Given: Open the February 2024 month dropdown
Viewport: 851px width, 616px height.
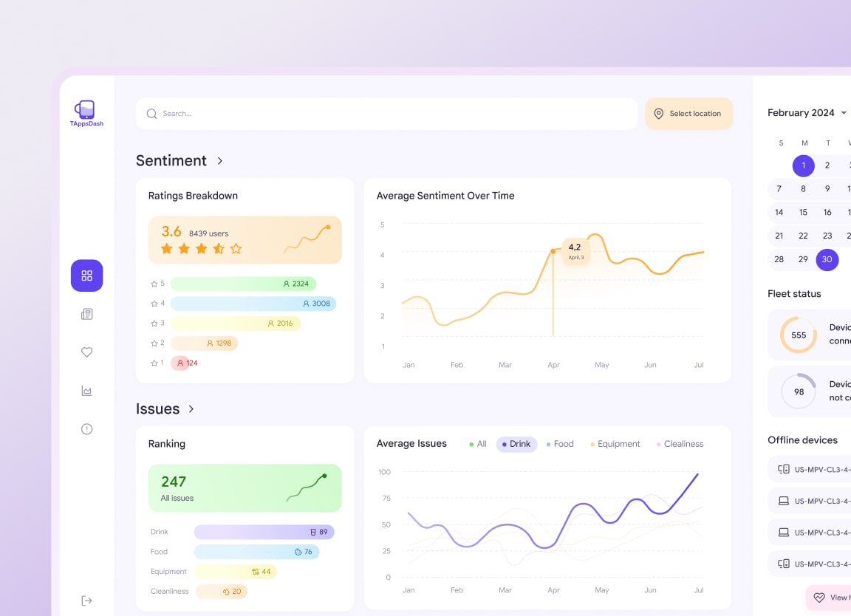Looking at the screenshot, I should 844,113.
